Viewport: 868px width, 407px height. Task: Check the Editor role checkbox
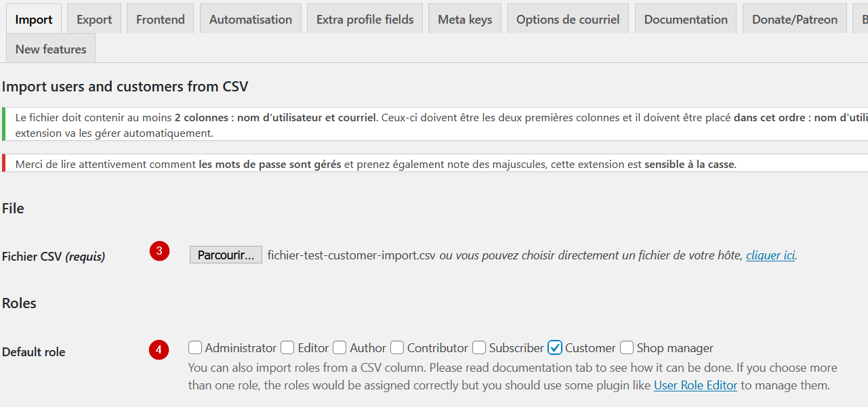(287, 347)
